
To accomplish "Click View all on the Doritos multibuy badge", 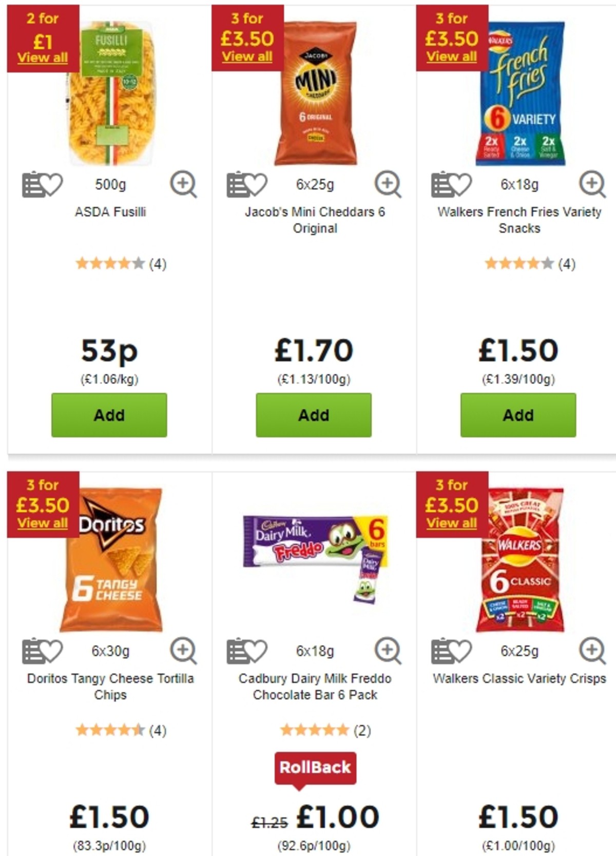I will tap(44, 524).
